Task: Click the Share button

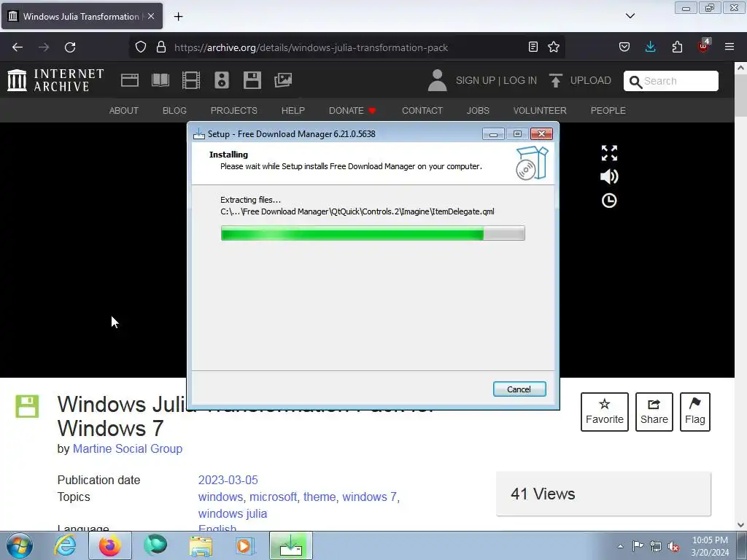Action: [x=654, y=412]
